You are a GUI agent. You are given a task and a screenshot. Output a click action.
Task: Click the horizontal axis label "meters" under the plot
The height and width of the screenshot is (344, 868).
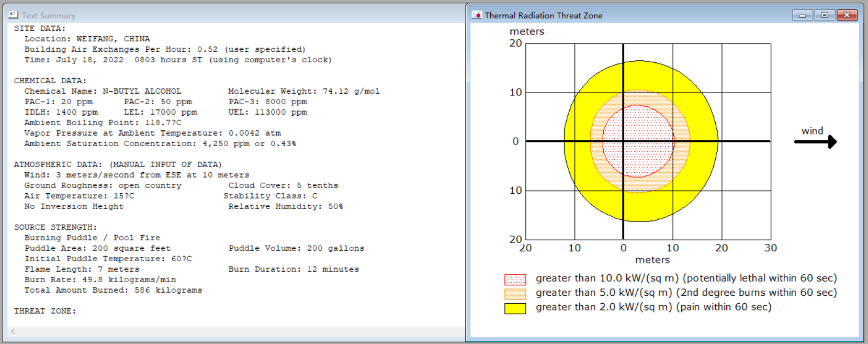pyautogui.click(x=652, y=260)
